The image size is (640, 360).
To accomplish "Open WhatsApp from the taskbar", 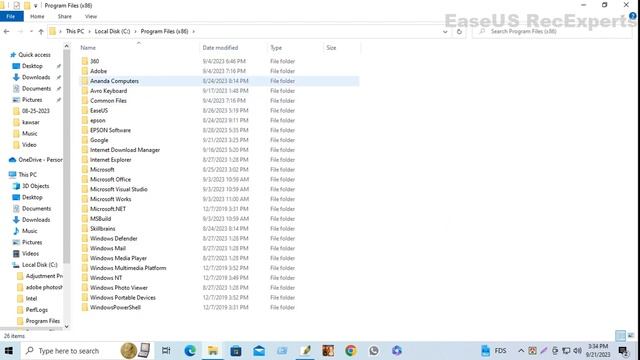I will [x=373, y=351].
